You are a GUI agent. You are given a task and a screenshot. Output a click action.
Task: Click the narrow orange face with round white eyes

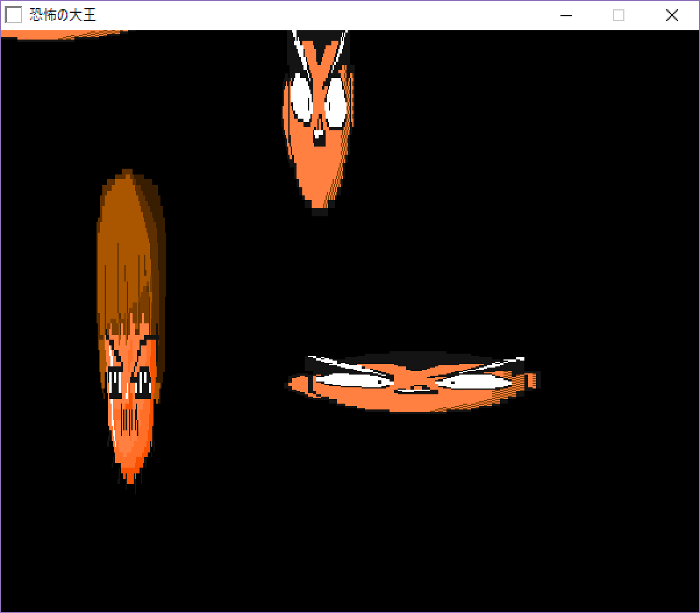[319, 123]
